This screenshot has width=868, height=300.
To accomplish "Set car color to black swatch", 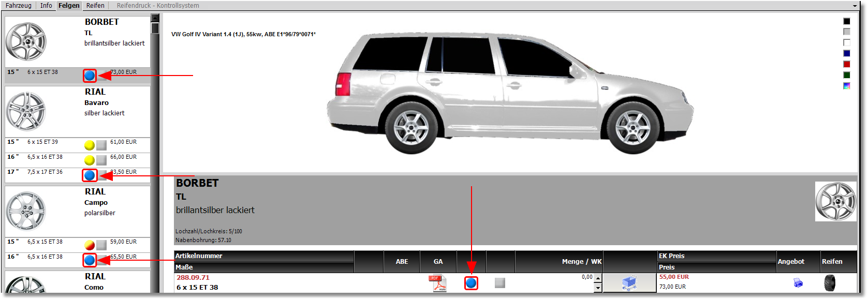I will (x=847, y=21).
